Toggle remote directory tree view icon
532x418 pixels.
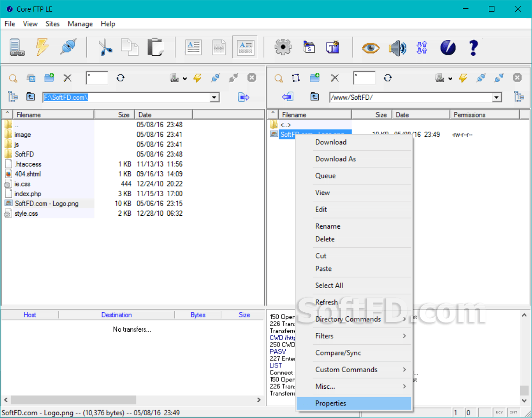pos(519,96)
